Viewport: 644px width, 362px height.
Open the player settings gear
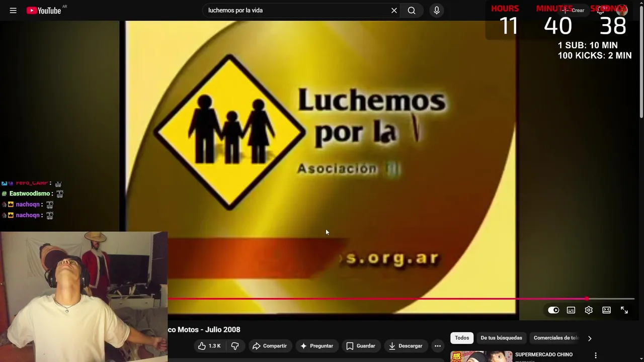[x=589, y=310]
